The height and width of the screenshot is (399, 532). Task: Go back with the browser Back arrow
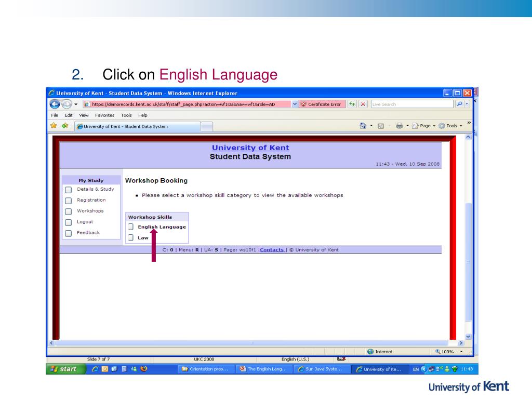tap(55, 104)
